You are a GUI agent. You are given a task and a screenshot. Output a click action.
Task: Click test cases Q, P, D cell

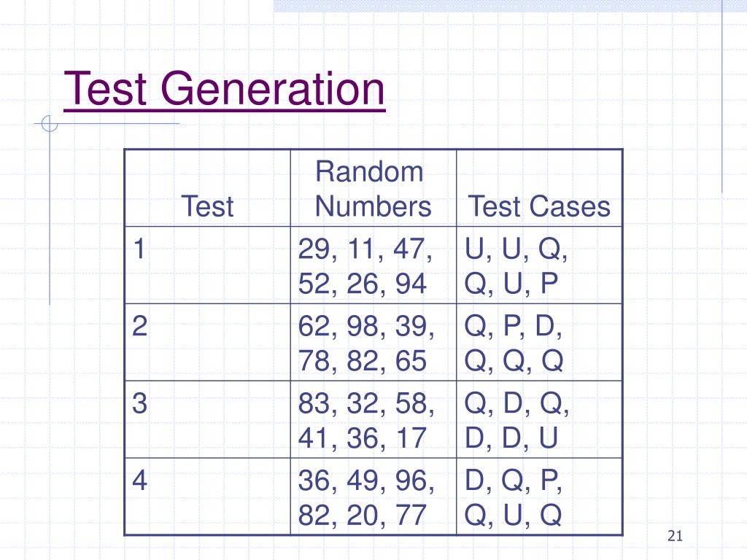(x=539, y=343)
